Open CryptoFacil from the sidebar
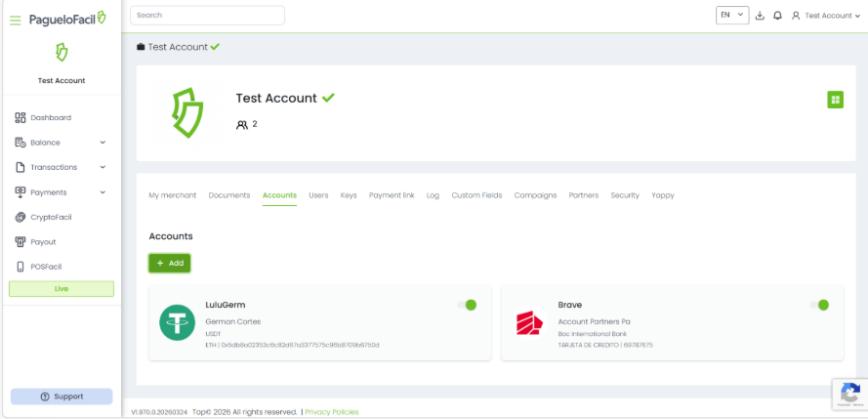868x419 pixels. [x=51, y=217]
